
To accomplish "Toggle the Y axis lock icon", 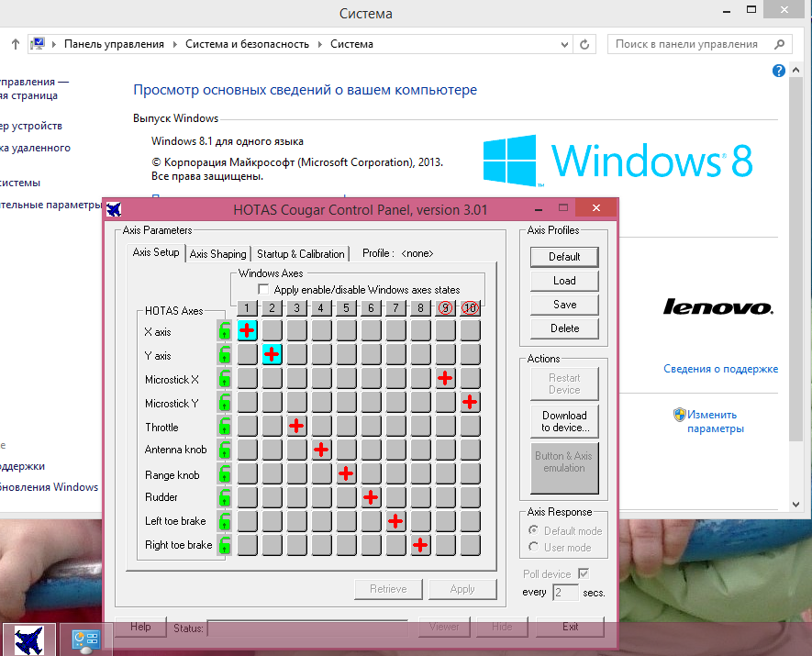I will 224,355.
